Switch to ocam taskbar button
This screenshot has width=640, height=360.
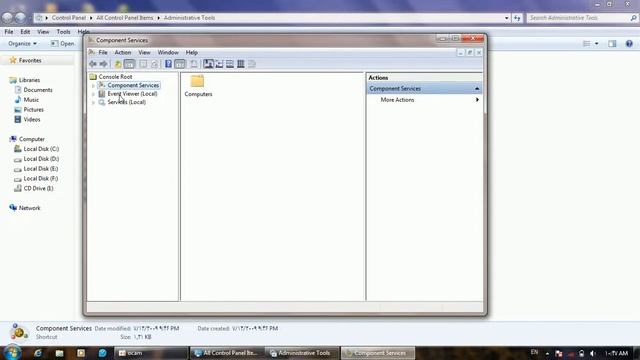coord(151,353)
